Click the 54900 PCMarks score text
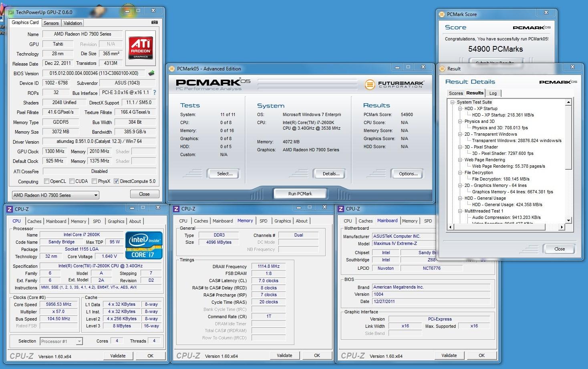 pyautogui.click(x=495, y=49)
